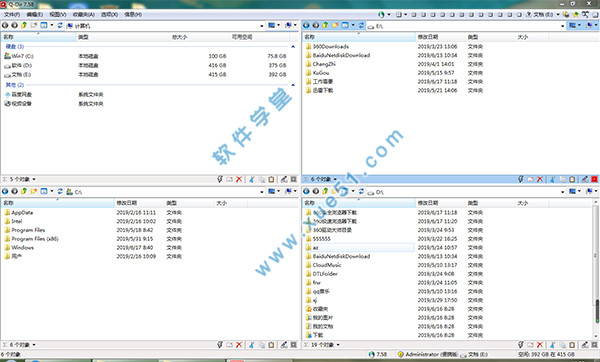This screenshot has height=362, width=600.
Task: Click Administrator in the status bar
Action: click(x=422, y=354)
